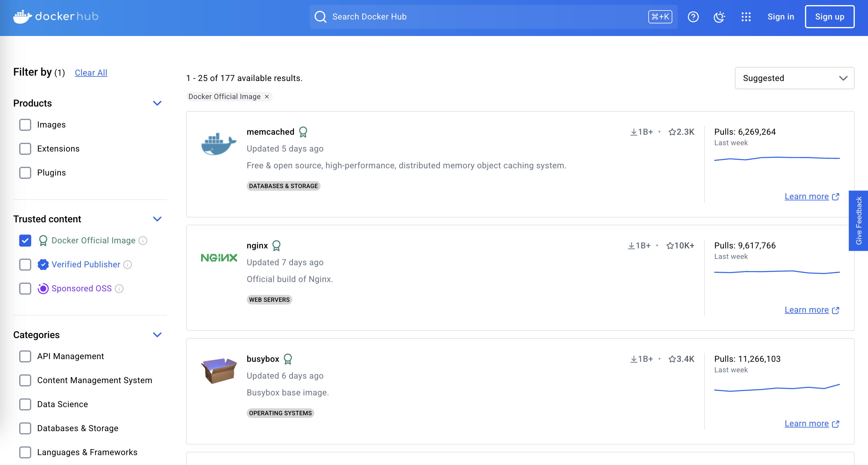Collapse the Products filter section
The width and height of the screenshot is (868, 465).
[157, 103]
